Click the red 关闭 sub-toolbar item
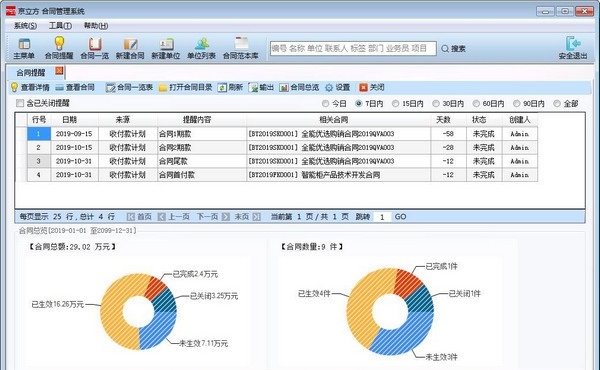 pos(372,88)
